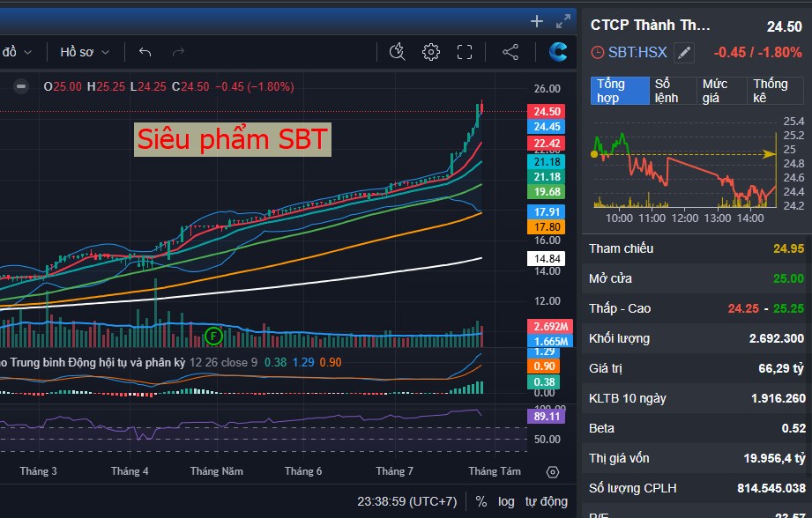Click the Giá trị value 66,29 tỷ

(781, 368)
